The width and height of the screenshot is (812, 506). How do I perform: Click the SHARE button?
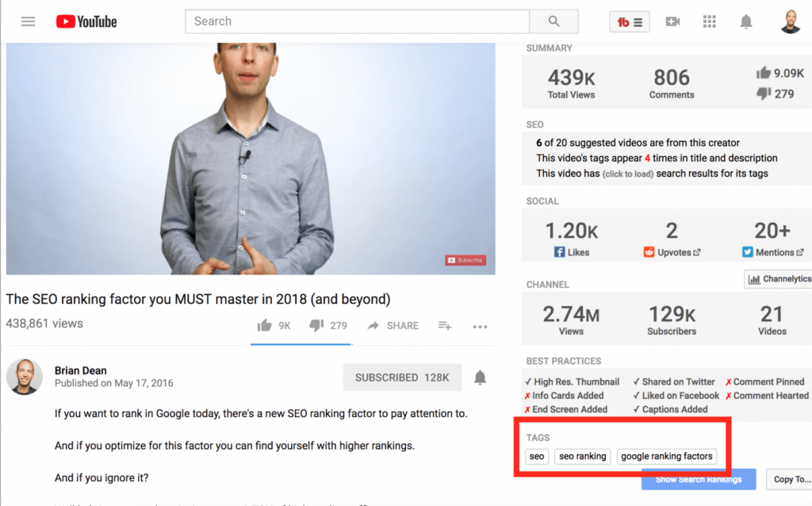click(393, 325)
